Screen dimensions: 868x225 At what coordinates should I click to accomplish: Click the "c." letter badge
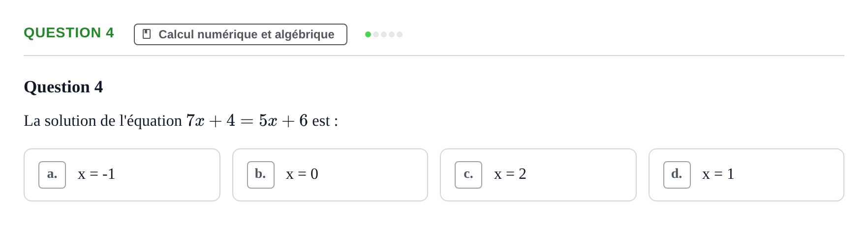coord(468,175)
